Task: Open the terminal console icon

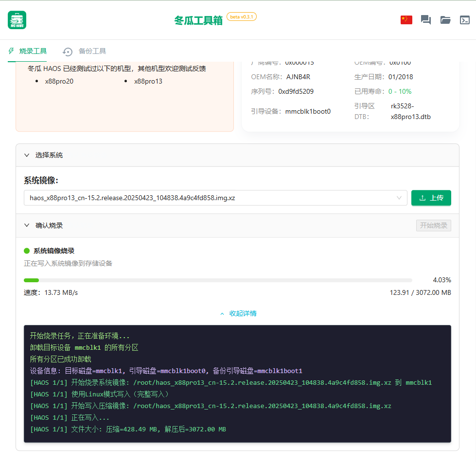Action: 465,20
